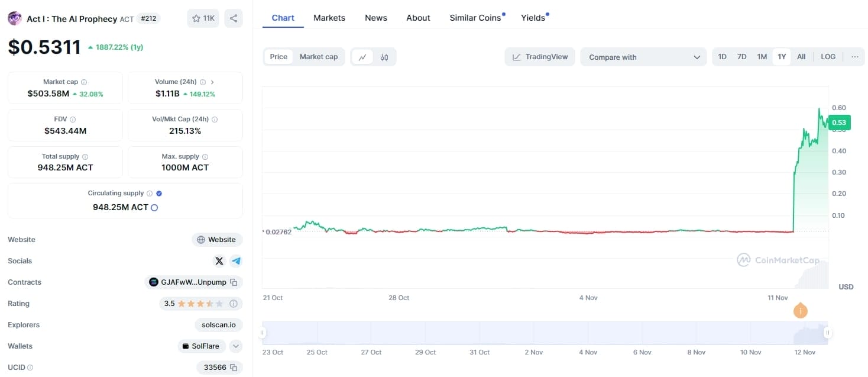Open the Compare with dropdown
Image resolution: width=868 pixels, height=377 pixels.
(x=643, y=57)
